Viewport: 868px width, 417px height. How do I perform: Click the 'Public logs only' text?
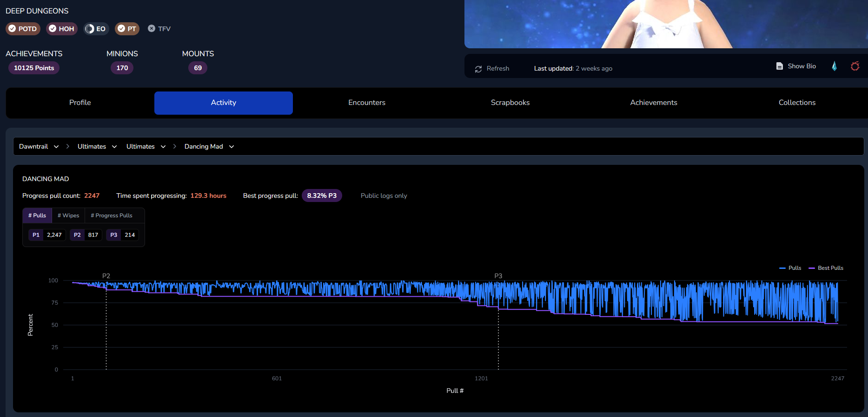coord(384,196)
